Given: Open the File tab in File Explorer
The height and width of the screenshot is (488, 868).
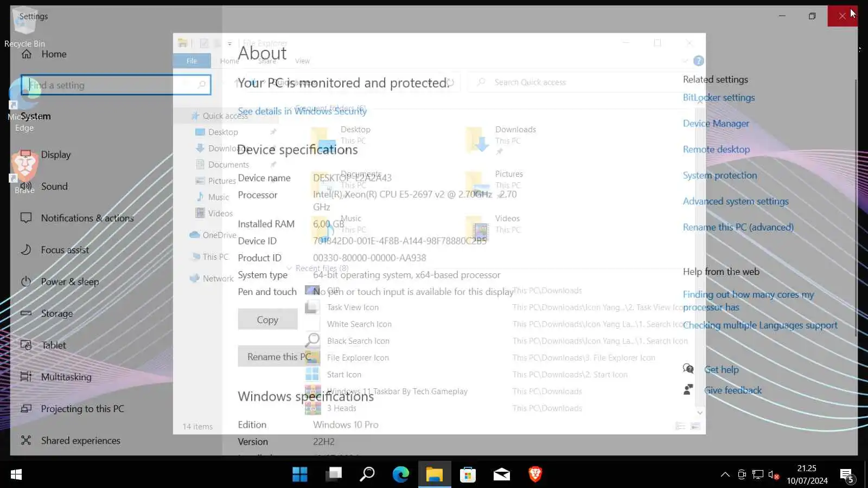Looking at the screenshot, I should pyautogui.click(x=192, y=61).
